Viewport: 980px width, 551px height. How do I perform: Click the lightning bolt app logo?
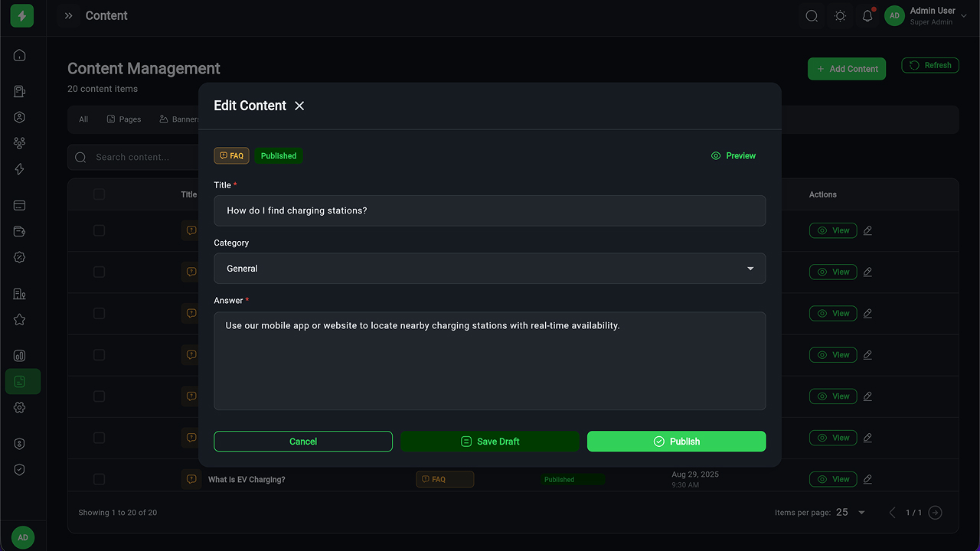[22, 16]
